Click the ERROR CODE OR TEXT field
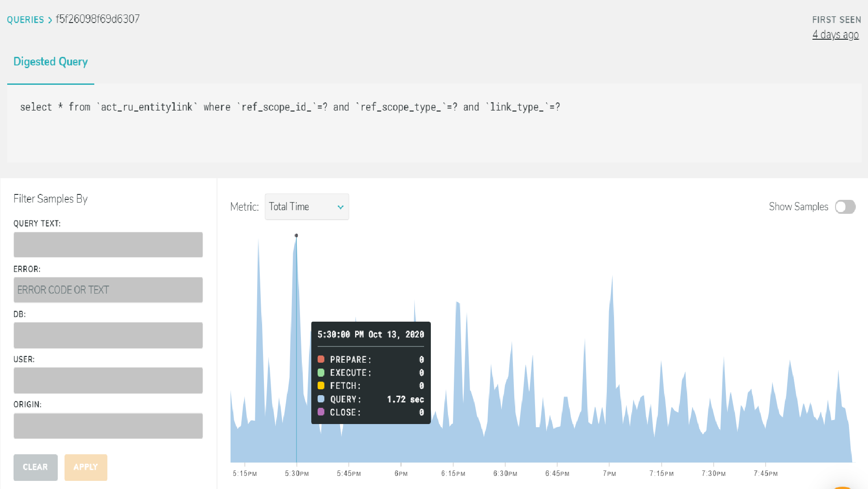The width and height of the screenshot is (868, 489). pos(108,290)
